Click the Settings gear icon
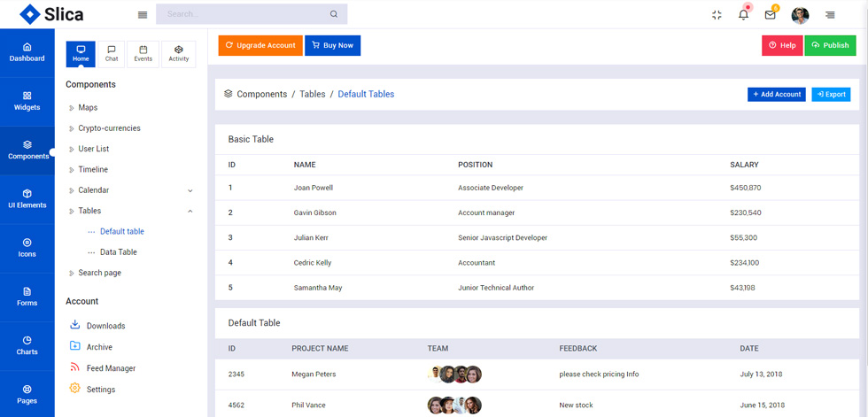Screen dimensions: 868x417 click(x=74, y=389)
